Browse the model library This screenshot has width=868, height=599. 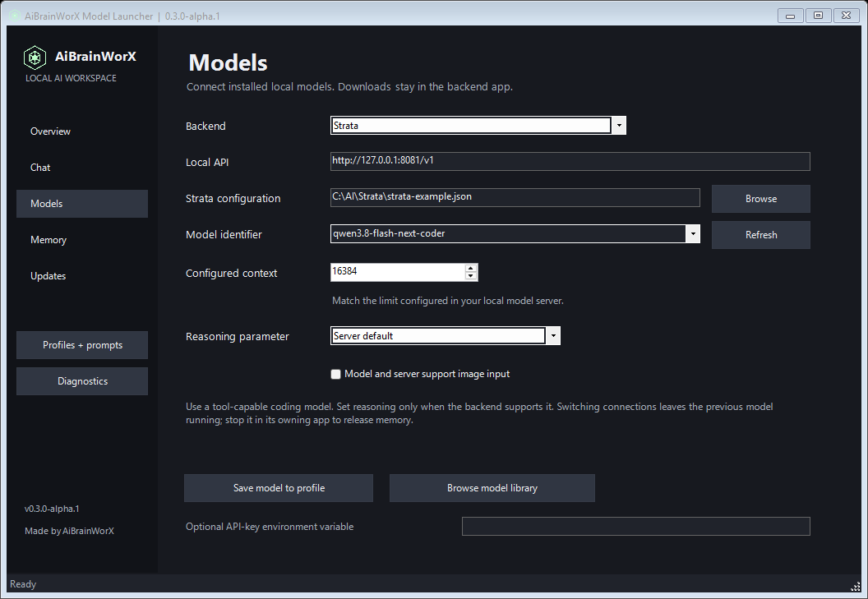click(x=492, y=488)
